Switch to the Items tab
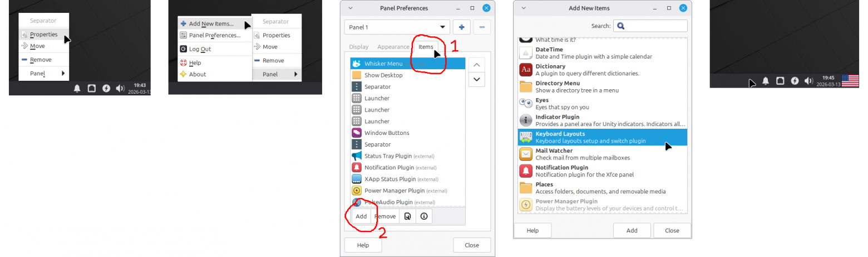The height and width of the screenshot is (257, 868). [426, 47]
